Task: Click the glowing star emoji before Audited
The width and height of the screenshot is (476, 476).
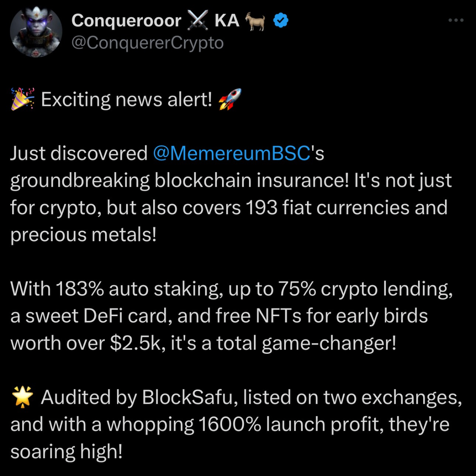Action: (x=22, y=397)
